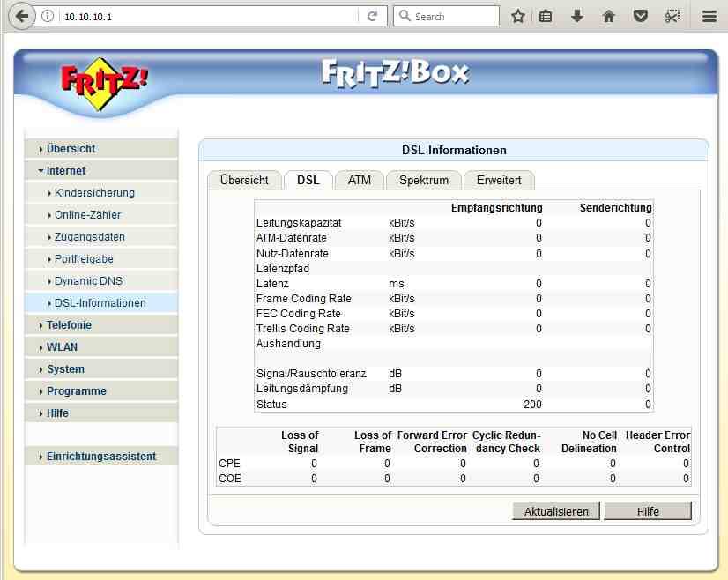Screen dimensions: 728x580
Task: Click the ATM-Datenrate row label
Action: 291,238
